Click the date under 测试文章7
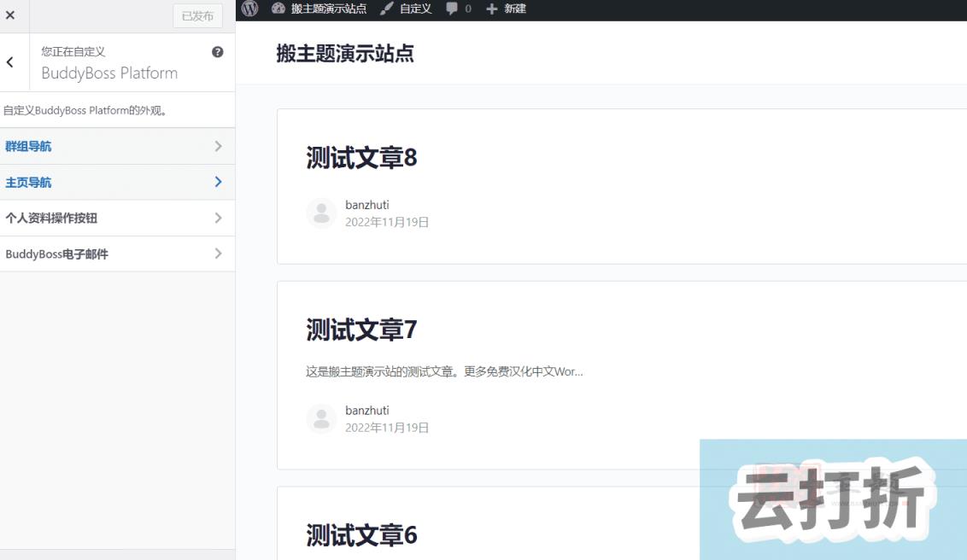The height and width of the screenshot is (560, 967). click(387, 428)
